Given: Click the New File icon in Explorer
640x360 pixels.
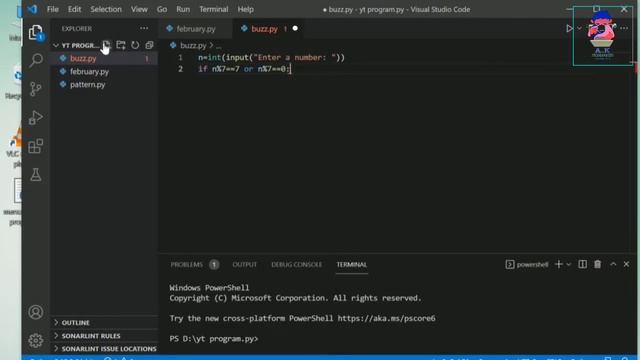Looking at the screenshot, I should click(106, 45).
